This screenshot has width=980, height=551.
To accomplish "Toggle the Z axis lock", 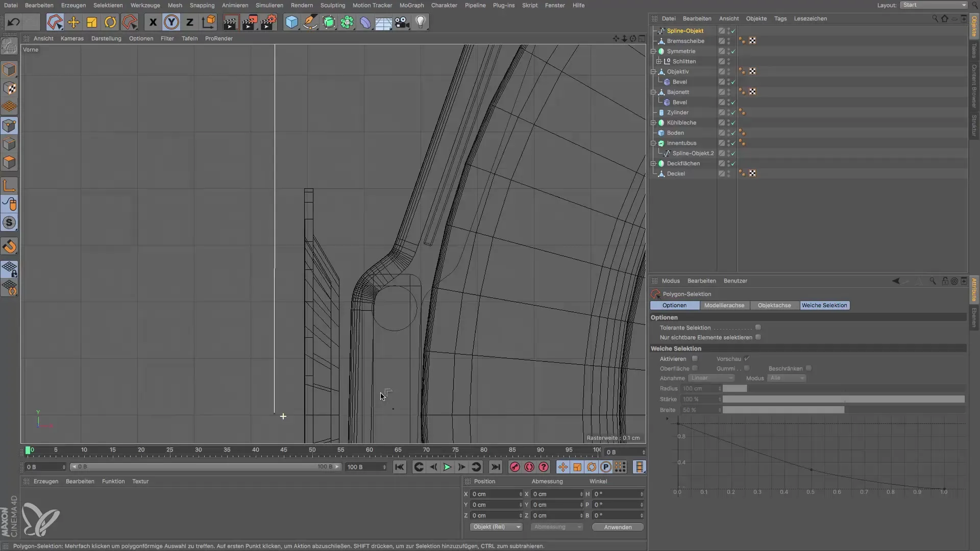I will point(190,22).
